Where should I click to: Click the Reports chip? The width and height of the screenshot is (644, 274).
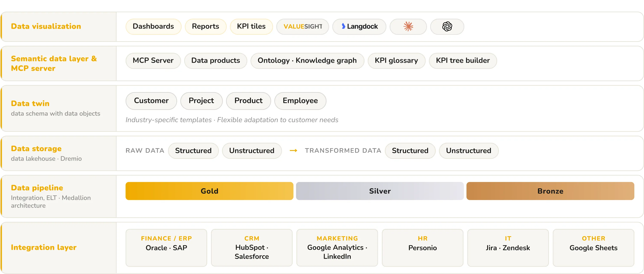205,26
